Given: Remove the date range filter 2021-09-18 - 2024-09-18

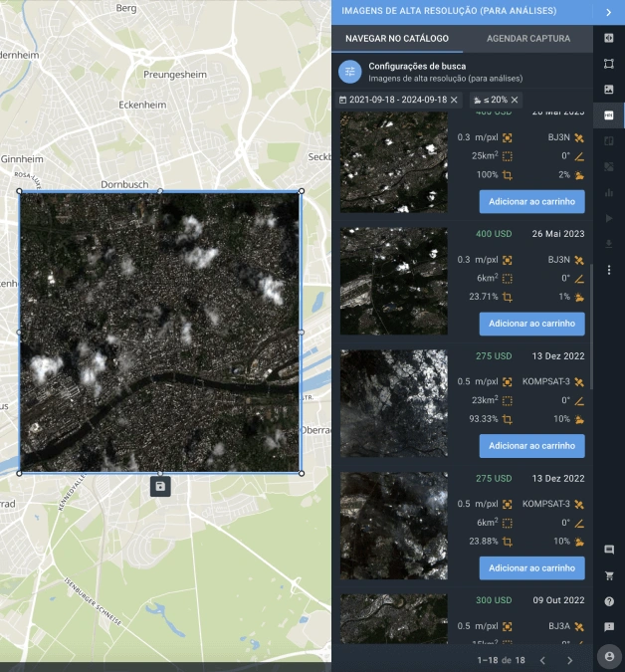Looking at the screenshot, I should [x=455, y=100].
